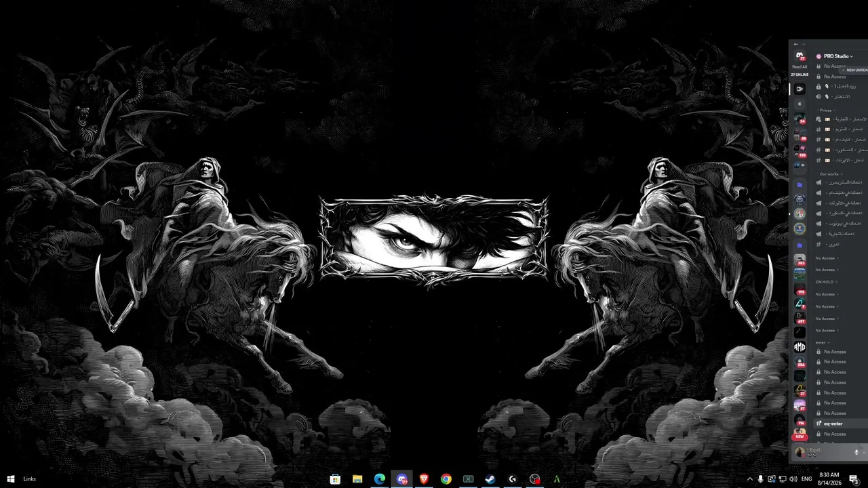This screenshot has width=868, height=488.
Task: Mute microphone in Discord user panel
Action: [x=856, y=452]
